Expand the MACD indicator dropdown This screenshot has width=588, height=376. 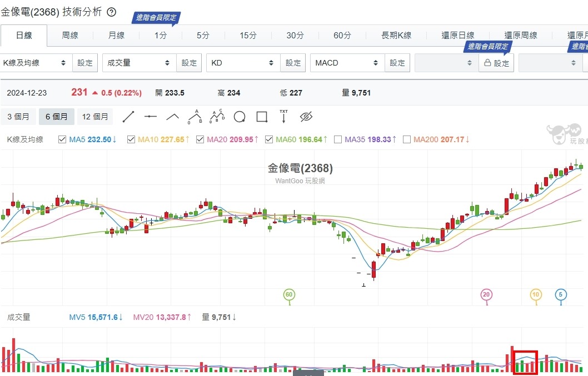point(347,63)
